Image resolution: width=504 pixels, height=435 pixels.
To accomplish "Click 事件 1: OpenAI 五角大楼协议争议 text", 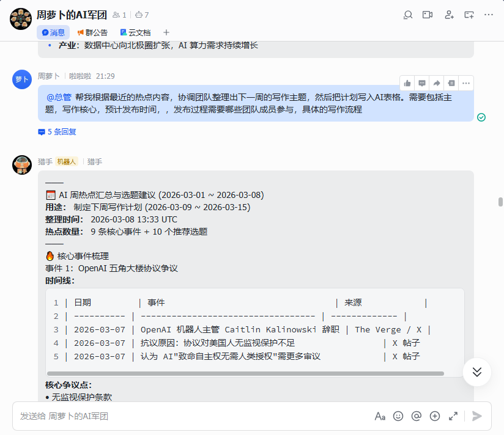I will pyautogui.click(x=111, y=268).
